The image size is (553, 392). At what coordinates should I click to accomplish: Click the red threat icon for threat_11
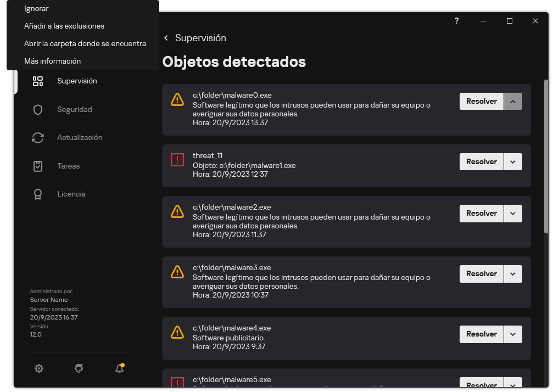(177, 160)
